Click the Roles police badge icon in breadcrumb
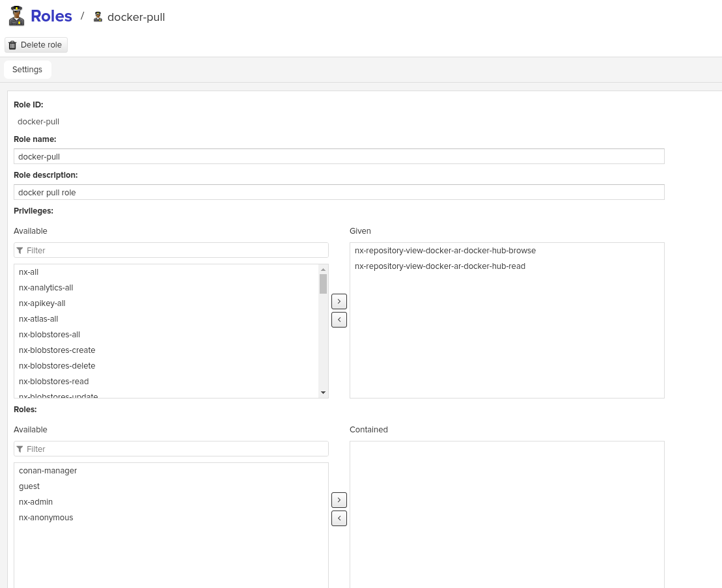The image size is (722, 588). [16, 16]
